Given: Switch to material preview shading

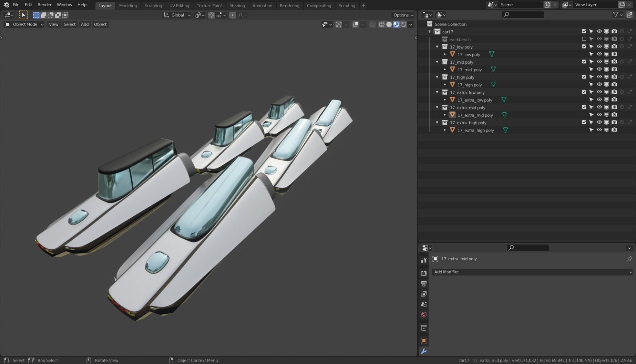Looking at the screenshot, I should coord(396,24).
